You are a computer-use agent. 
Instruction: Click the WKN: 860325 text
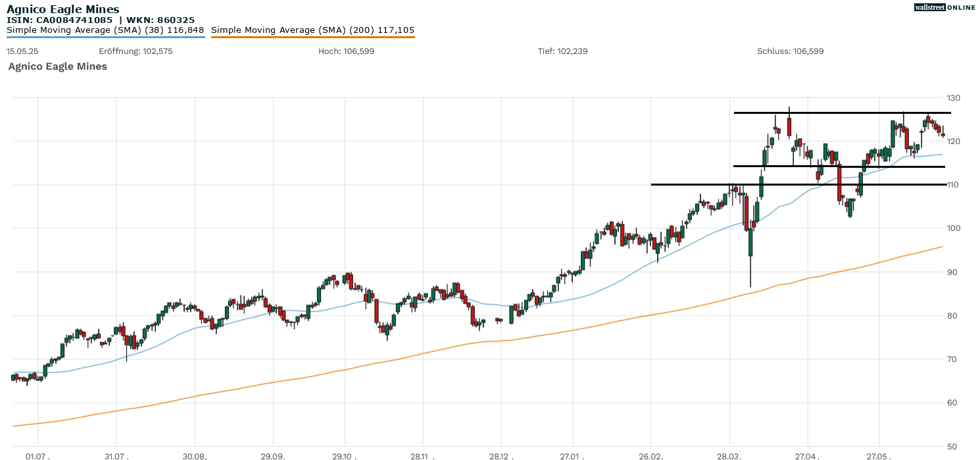point(161,20)
